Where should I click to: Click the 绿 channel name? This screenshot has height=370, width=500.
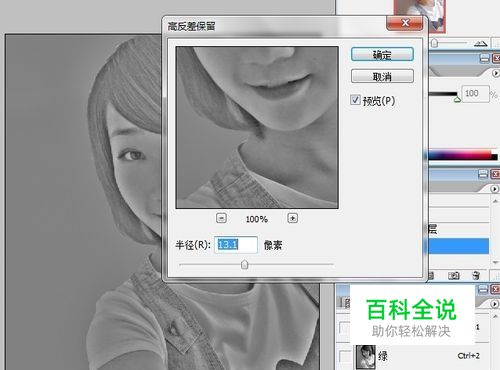(x=383, y=356)
